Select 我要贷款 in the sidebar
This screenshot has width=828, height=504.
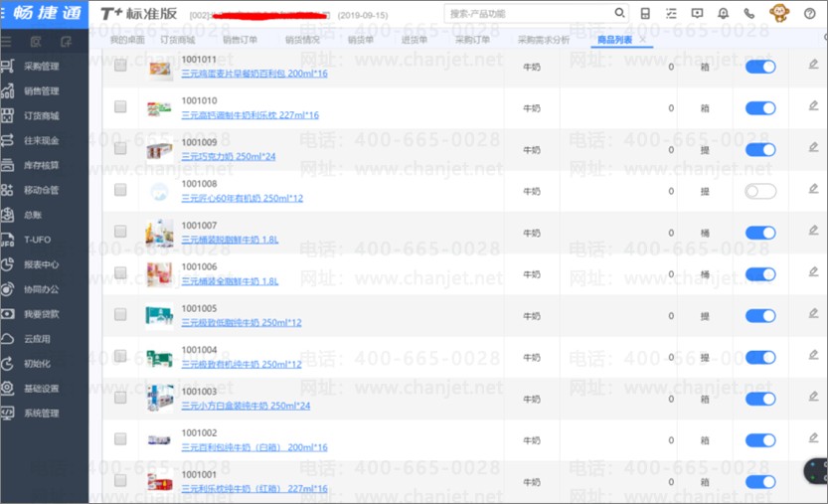click(41, 314)
